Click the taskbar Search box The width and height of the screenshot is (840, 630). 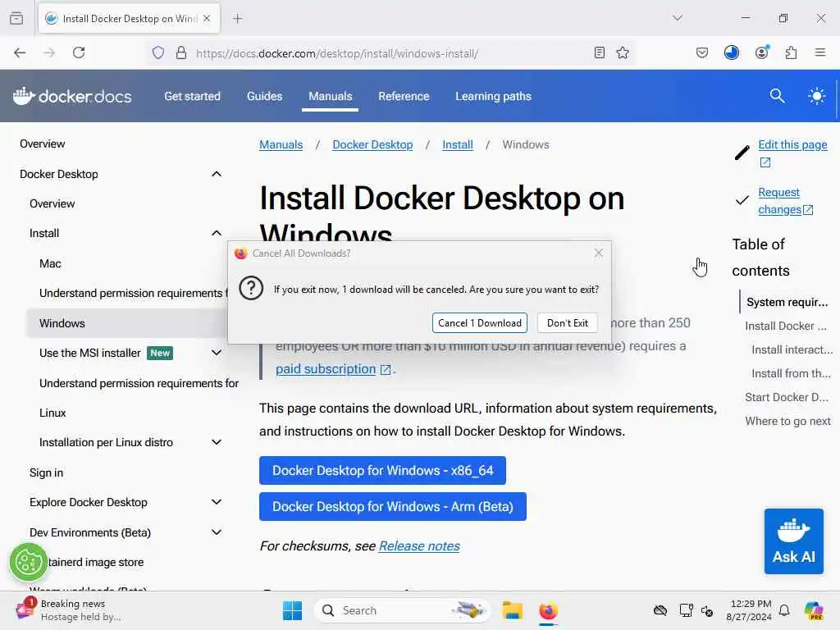click(x=402, y=610)
